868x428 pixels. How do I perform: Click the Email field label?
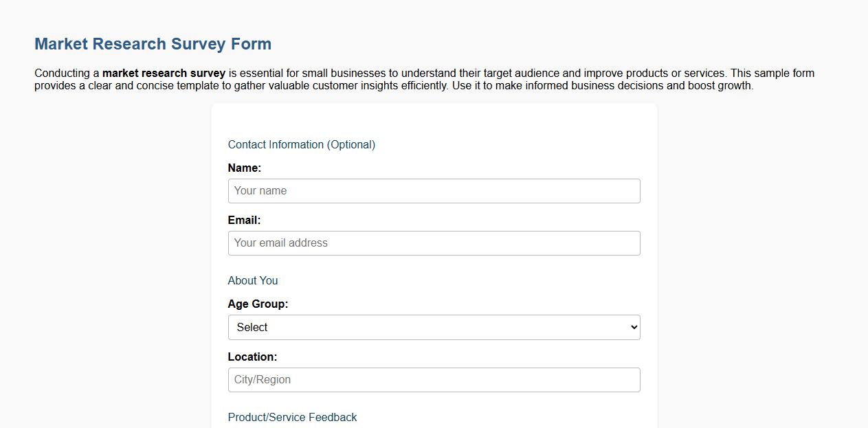(x=243, y=220)
